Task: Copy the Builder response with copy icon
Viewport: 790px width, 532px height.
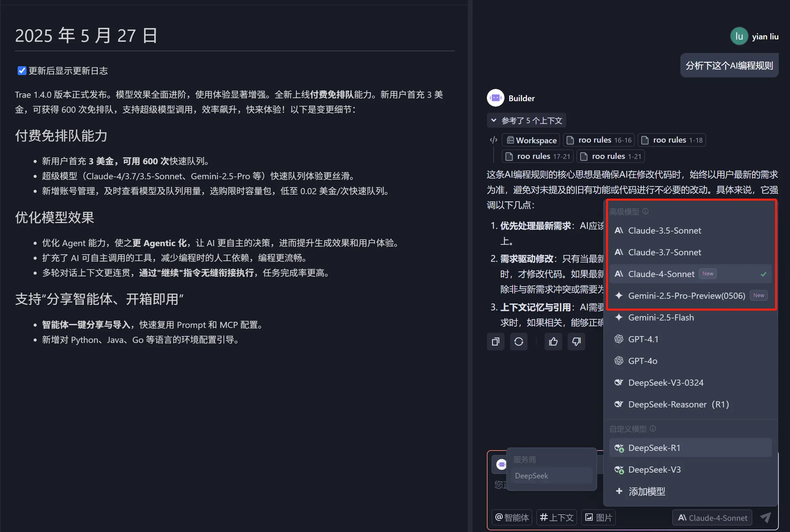Action: click(x=496, y=342)
